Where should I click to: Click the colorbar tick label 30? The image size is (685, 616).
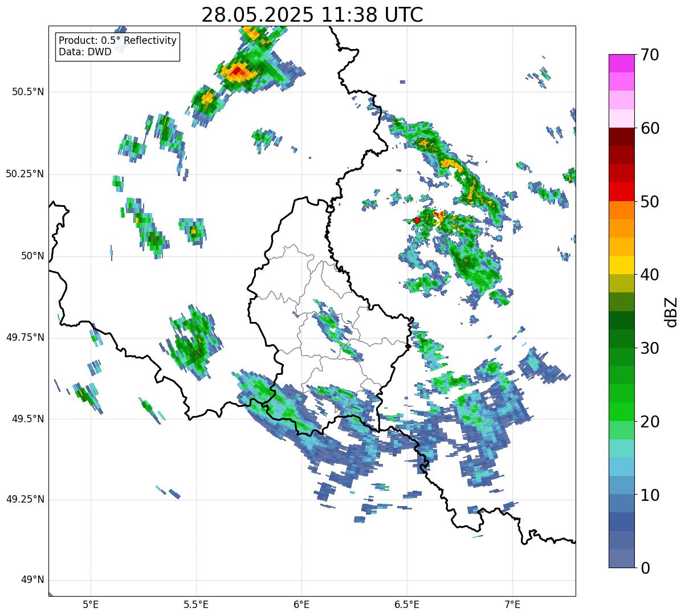[650, 348]
